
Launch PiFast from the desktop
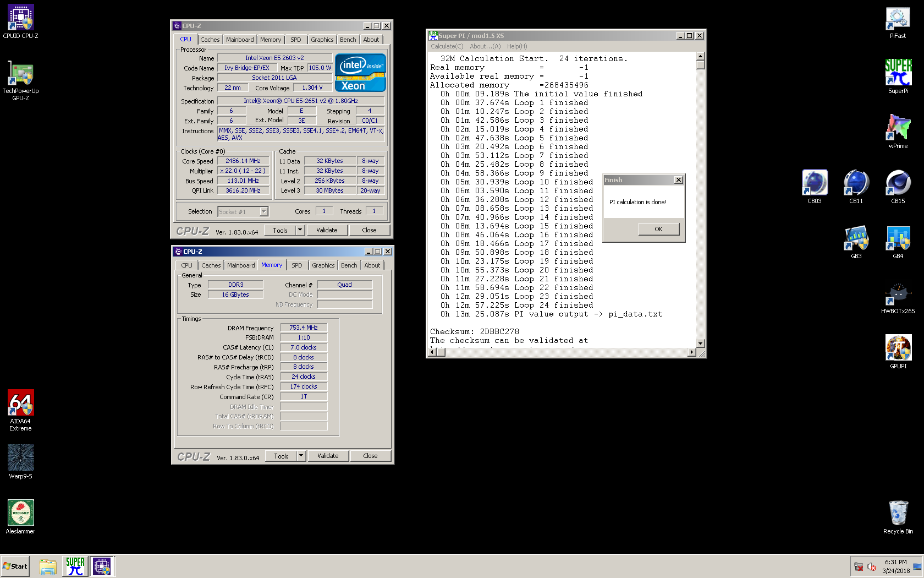[898, 22]
